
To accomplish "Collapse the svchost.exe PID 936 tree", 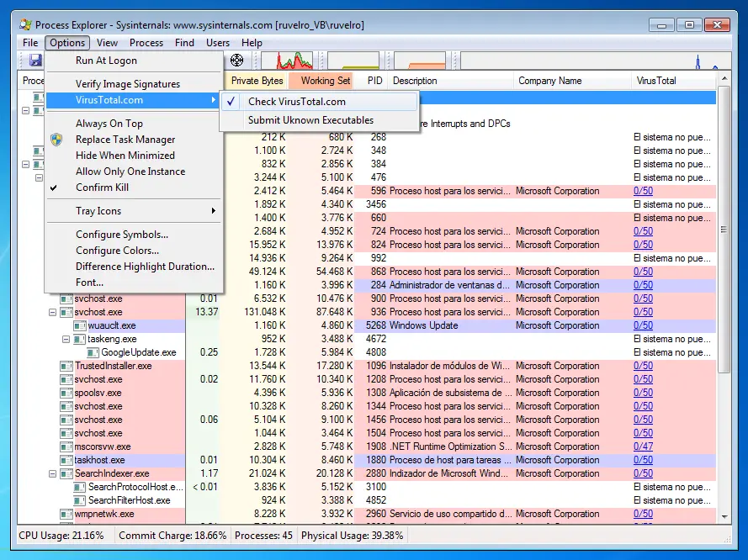I will pyautogui.click(x=52, y=313).
